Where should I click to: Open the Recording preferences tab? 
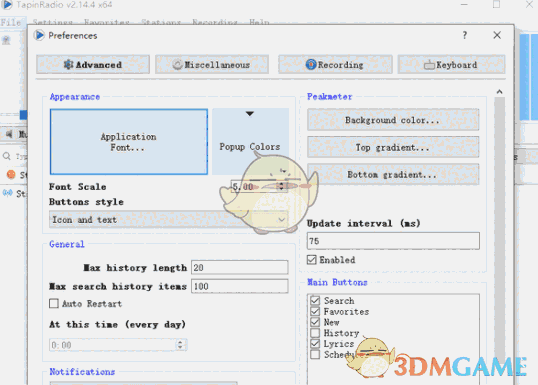pos(335,65)
